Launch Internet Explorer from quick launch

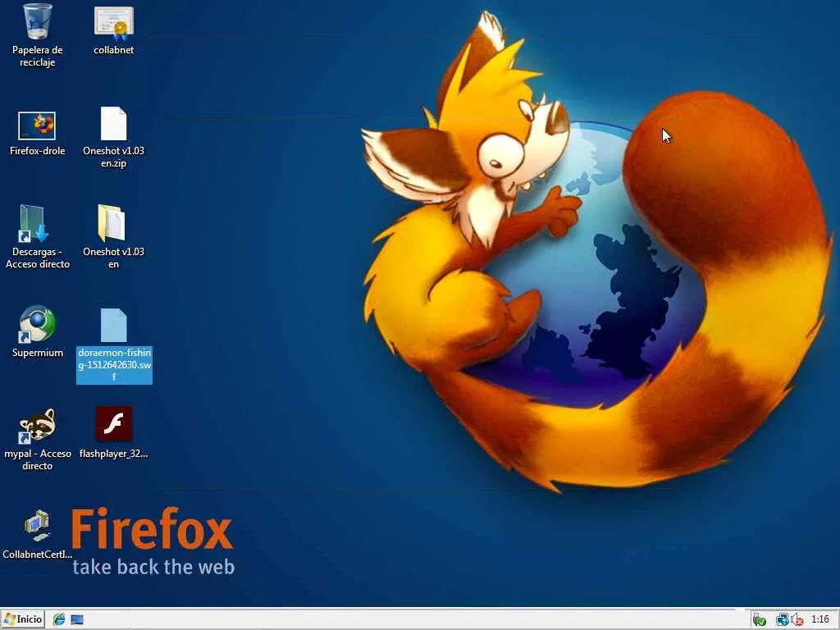point(59,620)
